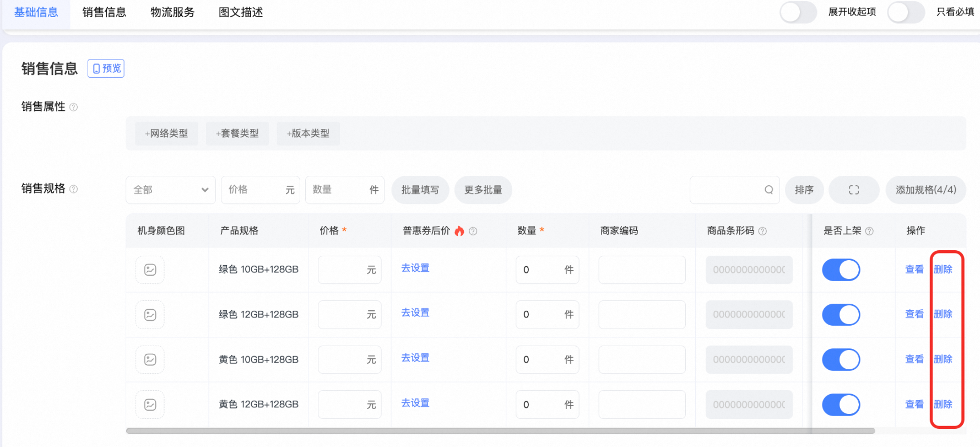Toggle 是否上架 for 黄色 12GB+128GB

click(841, 405)
